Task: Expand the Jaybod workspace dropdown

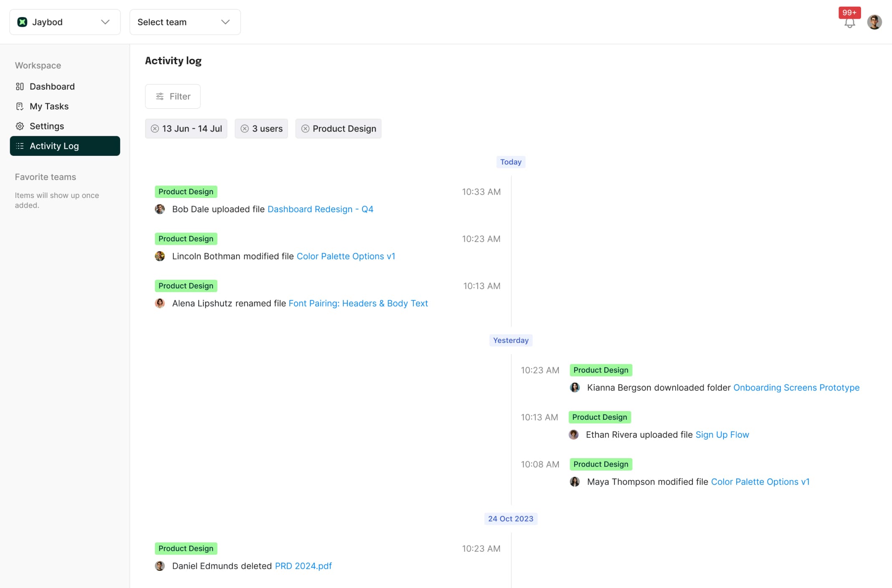Action: [x=105, y=22]
